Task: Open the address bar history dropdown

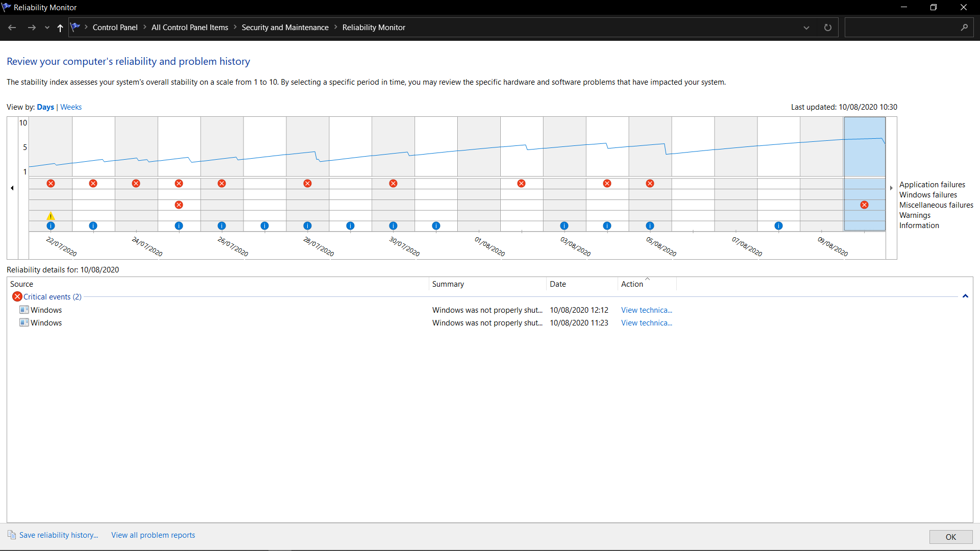Action: (x=806, y=28)
